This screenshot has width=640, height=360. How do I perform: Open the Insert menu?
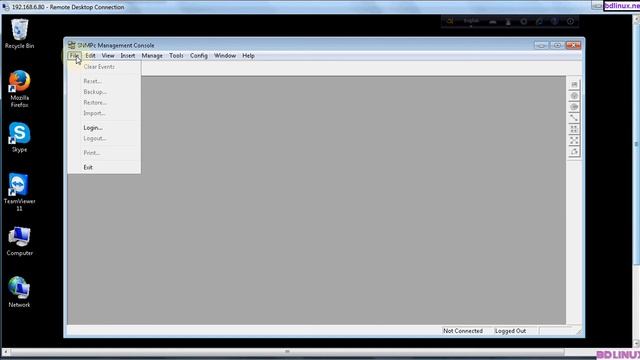[128, 56]
